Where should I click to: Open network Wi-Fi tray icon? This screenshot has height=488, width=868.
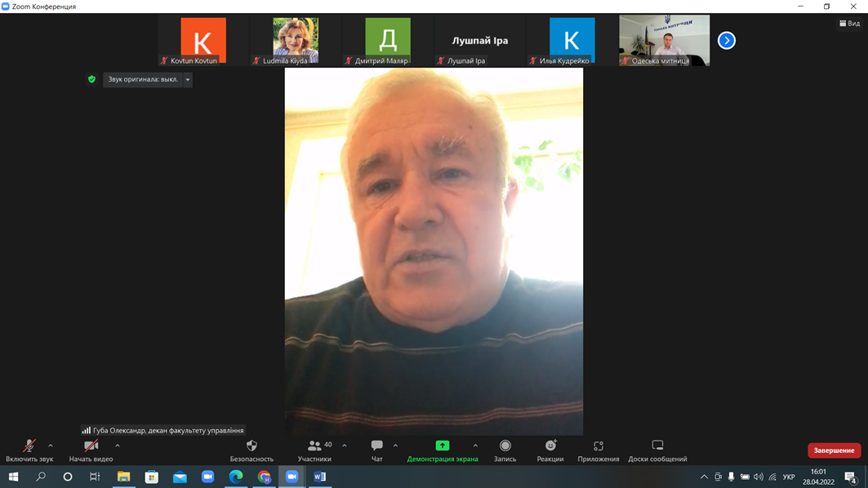click(772, 477)
